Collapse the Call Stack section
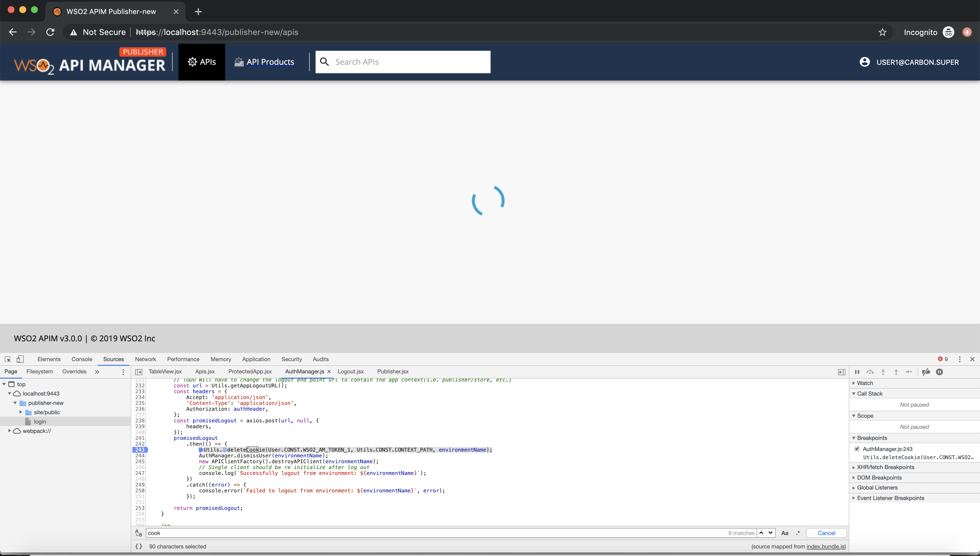980x556 pixels. [854, 393]
